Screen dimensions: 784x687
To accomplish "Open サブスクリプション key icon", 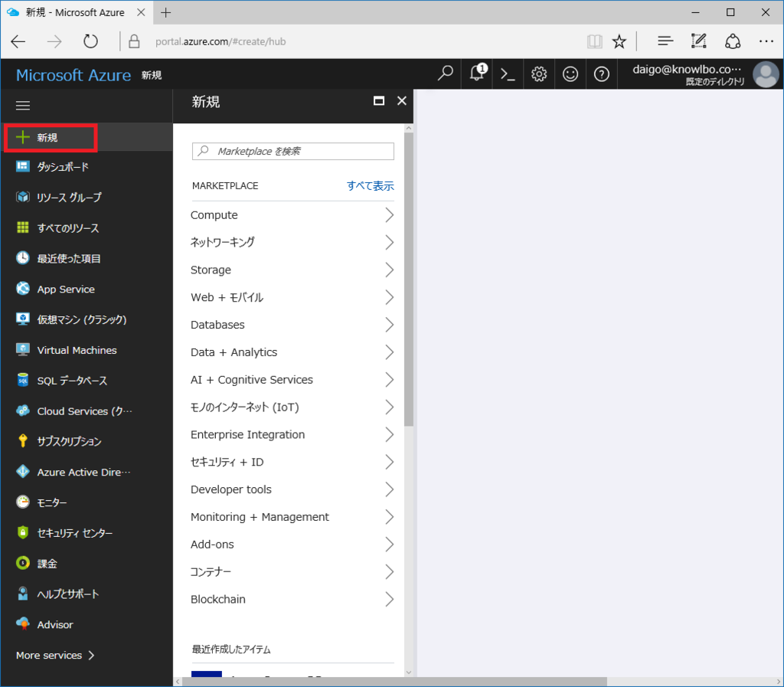I will click(x=22, y=441).
